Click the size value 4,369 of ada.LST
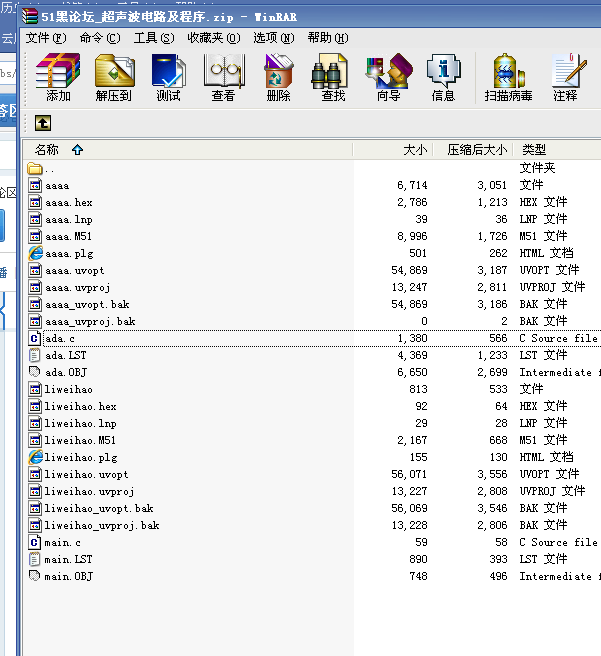 pyautogui.click(x=412, y=355)
